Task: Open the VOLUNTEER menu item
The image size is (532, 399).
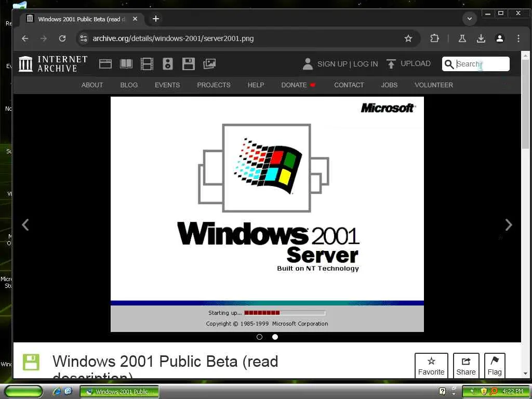Action: coord(434,85)
